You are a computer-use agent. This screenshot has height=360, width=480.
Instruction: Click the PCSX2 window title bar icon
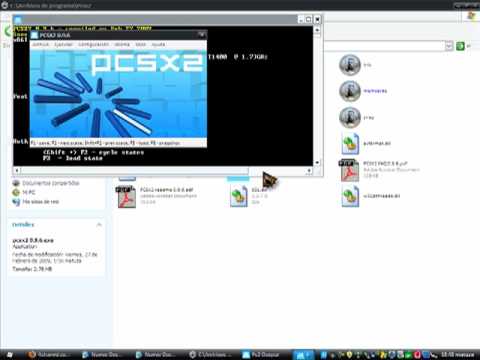pyautogui.click(x=34, y=35)
